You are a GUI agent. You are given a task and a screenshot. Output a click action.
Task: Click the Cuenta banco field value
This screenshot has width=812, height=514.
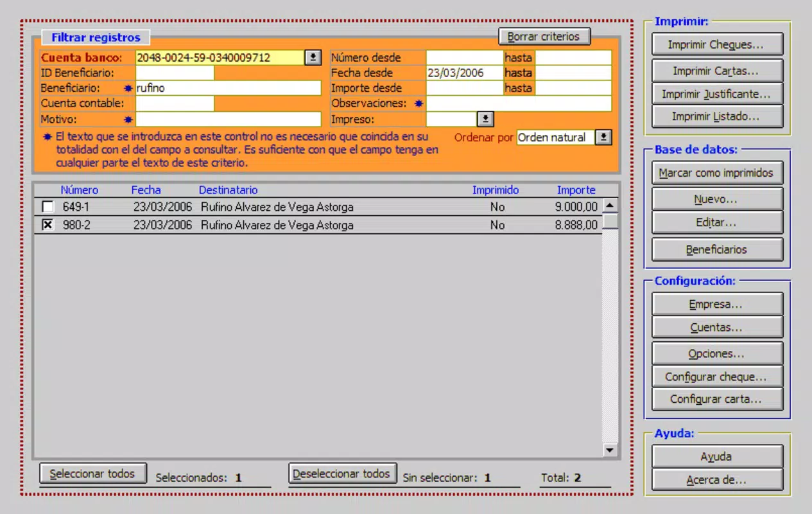point(220,57)
